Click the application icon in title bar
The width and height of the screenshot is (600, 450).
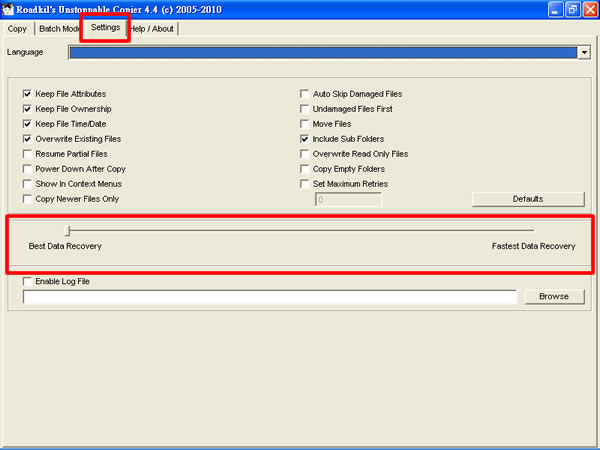point(8,9)
